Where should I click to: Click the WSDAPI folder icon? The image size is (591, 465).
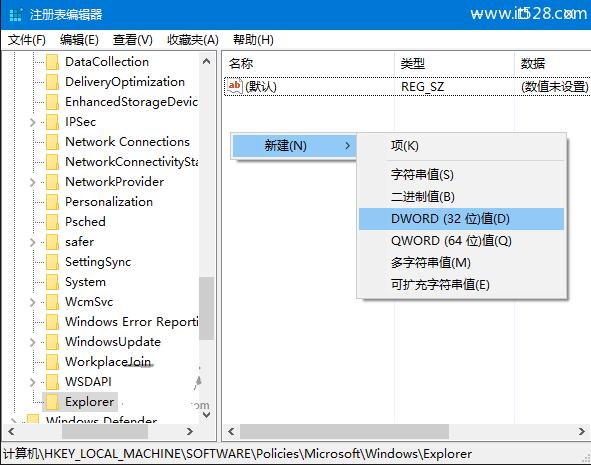(x=52, y=381)
